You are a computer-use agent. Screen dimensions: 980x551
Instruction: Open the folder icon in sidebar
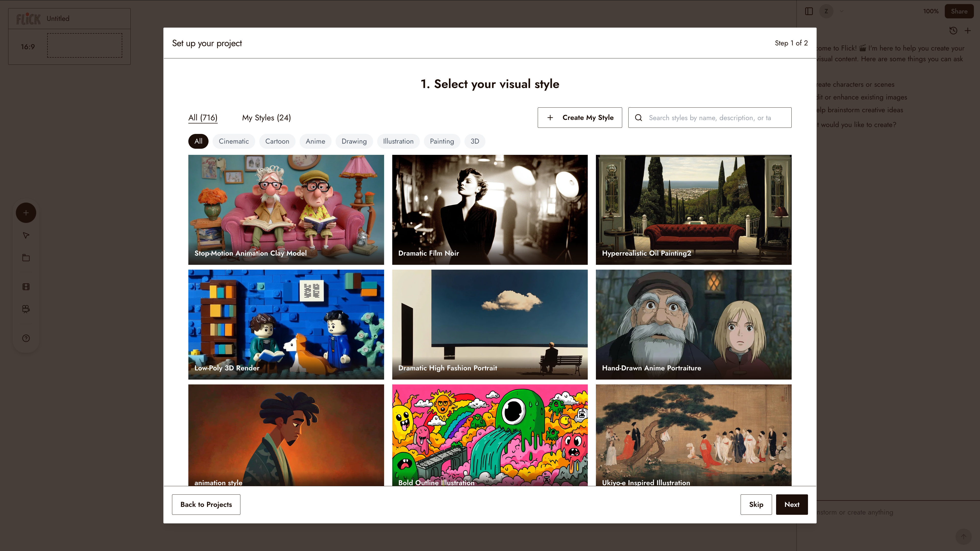[x=26, y=258]
